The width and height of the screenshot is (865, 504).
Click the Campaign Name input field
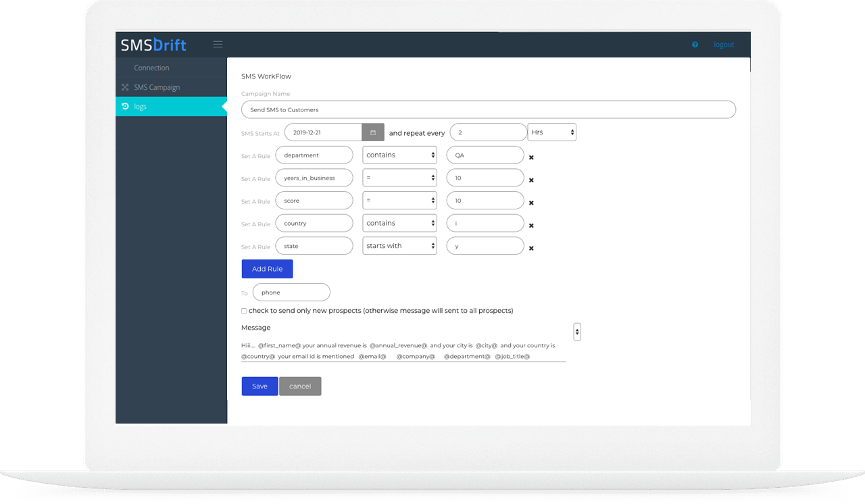point(488,109)
